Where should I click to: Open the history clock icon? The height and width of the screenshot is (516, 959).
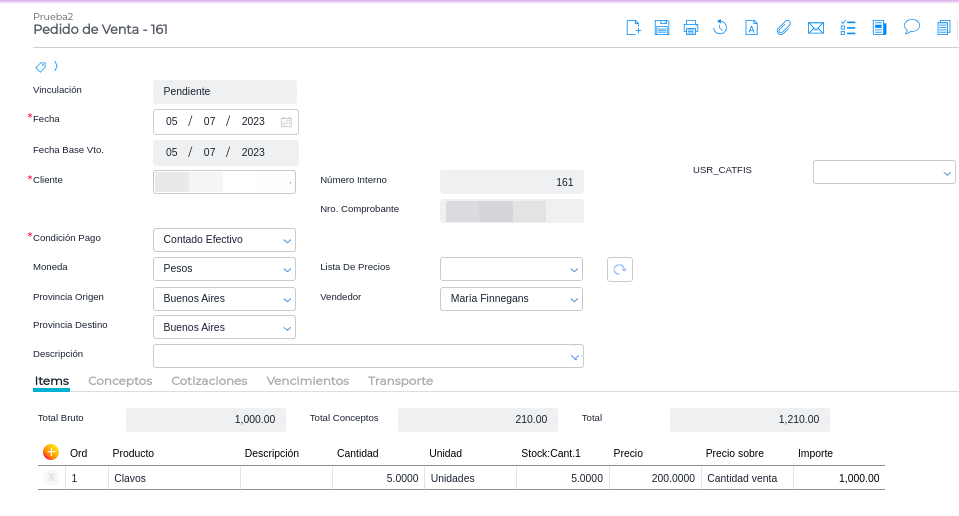(720, 28)
